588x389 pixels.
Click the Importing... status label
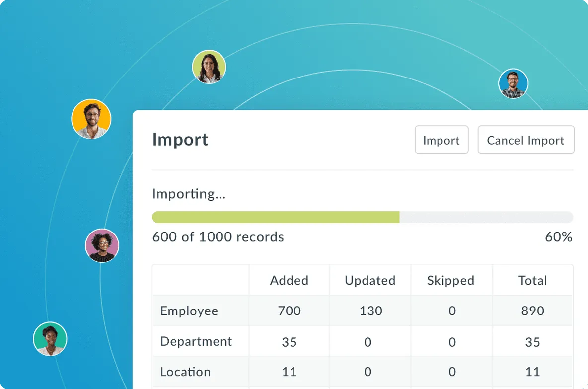coord(189,194)
